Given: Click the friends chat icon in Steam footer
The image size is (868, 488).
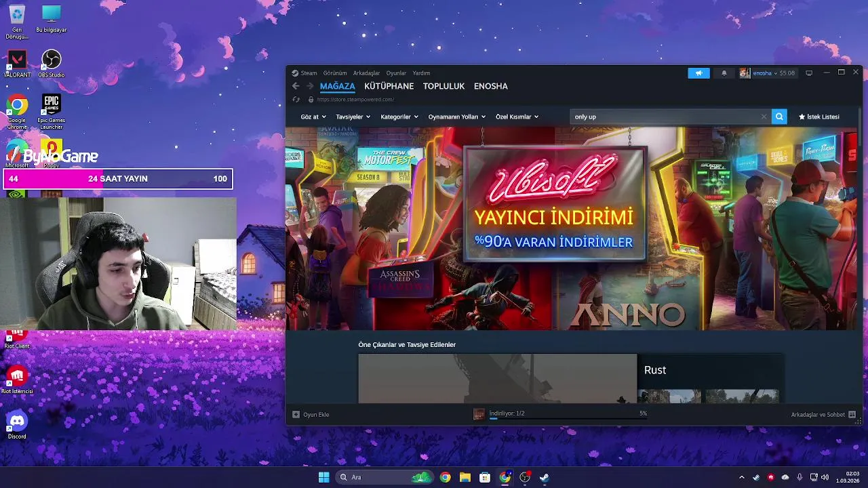Looking at the screenshot, I should pos(852,414).
